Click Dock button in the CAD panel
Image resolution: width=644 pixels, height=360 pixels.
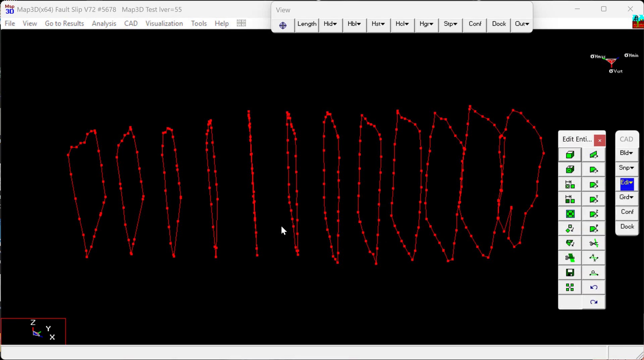(x=627, y=227)
